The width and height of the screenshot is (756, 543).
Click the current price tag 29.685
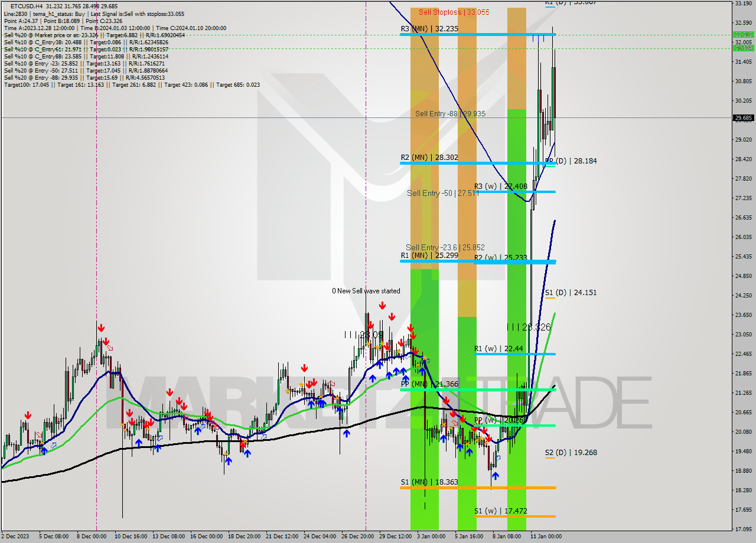click(743, 117)
